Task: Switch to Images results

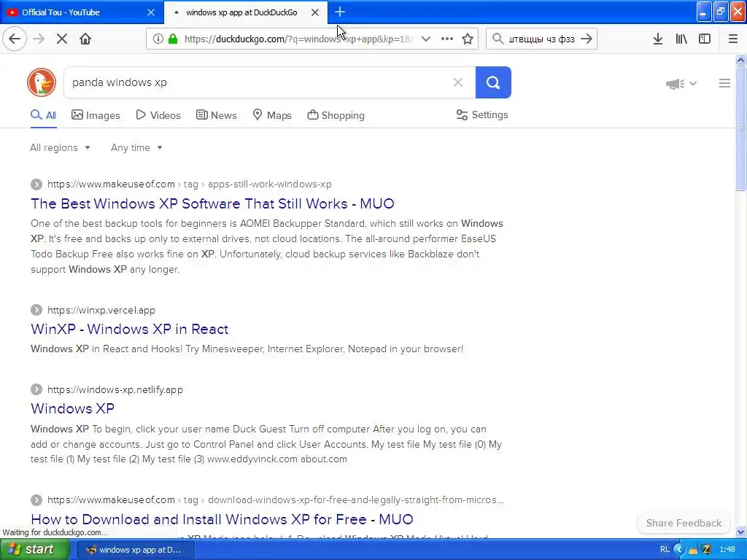Action: 96,115
